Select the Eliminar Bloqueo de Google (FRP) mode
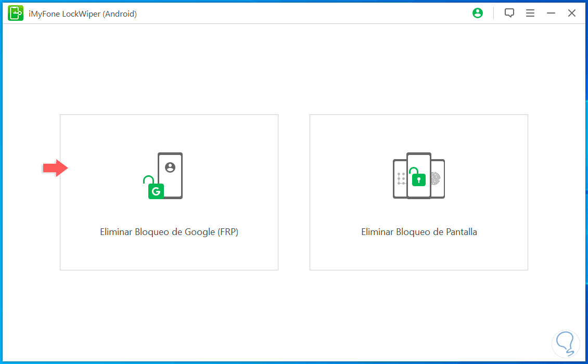588x364 pixels. click(169, 192)
